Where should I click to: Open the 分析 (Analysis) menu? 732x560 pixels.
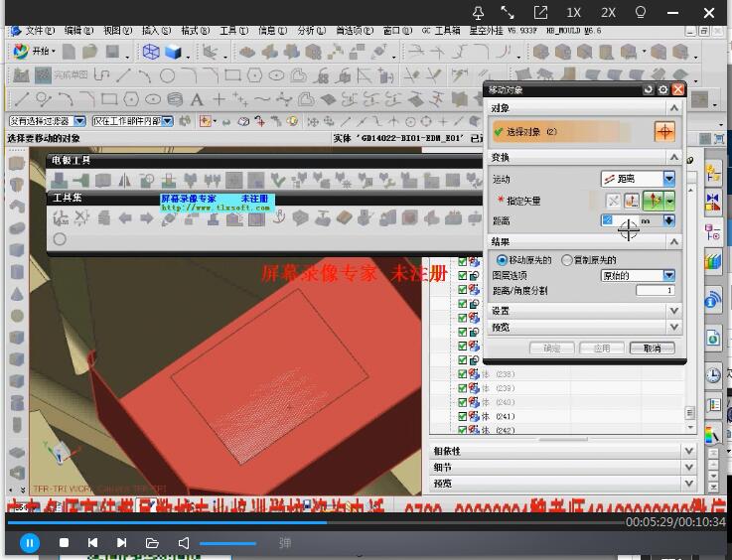click(x=312, y=31)
